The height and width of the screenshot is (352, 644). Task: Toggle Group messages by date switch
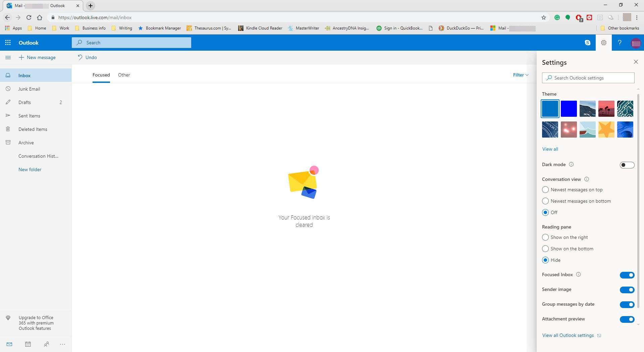tap(627, 305)
